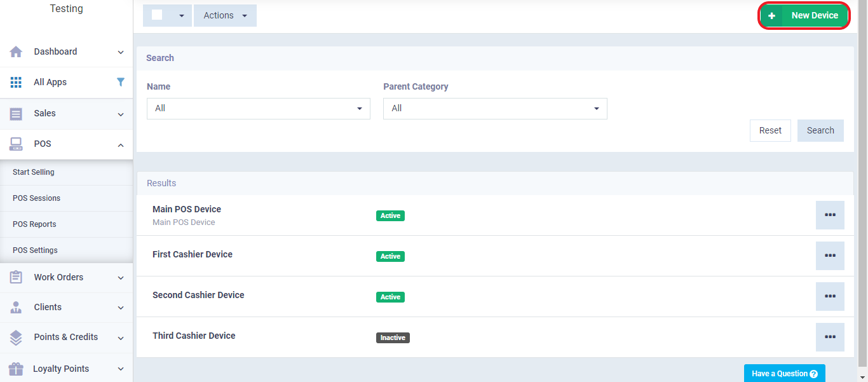Expand the Work Orders chevron
Image resolution: width=868 pixels, height=382 pixels.
pyautogui.click(x=121, y=278)
